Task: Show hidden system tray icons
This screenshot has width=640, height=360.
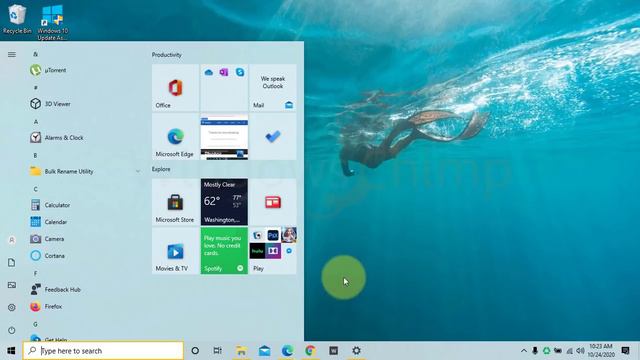Action: [524, 351]
